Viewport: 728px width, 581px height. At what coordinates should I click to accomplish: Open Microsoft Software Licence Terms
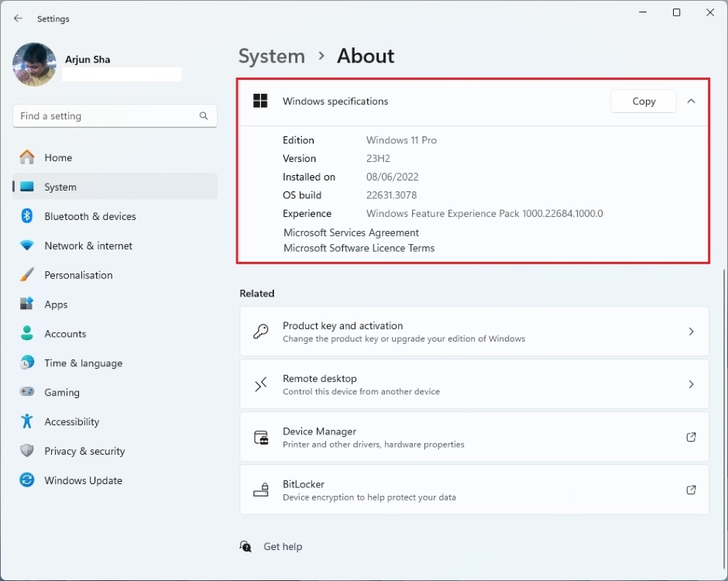359,248
